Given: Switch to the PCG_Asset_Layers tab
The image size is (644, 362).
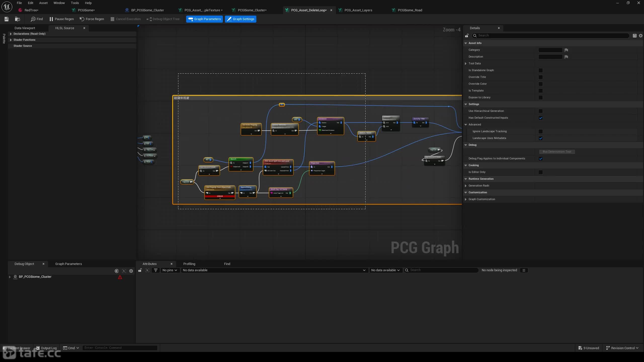Looking at the screenshot, I should [x=358, y=10].
